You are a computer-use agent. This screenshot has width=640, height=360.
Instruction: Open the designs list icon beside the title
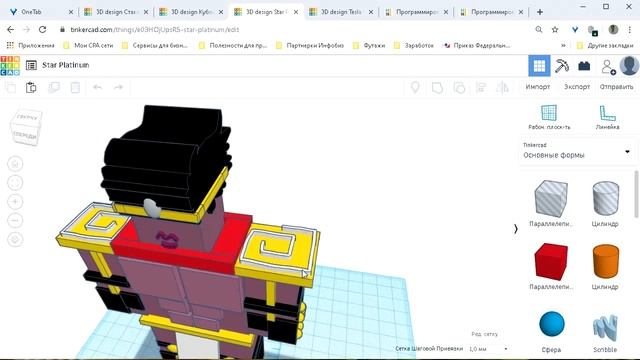pos(31,65)
